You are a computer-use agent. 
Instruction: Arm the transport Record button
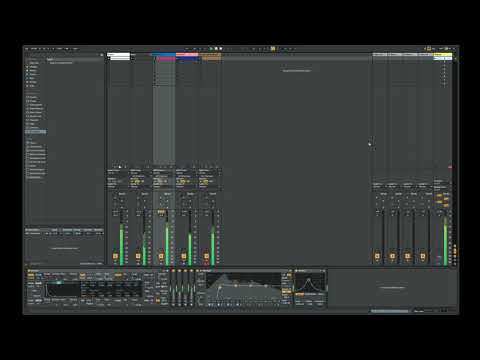[221, 49]
